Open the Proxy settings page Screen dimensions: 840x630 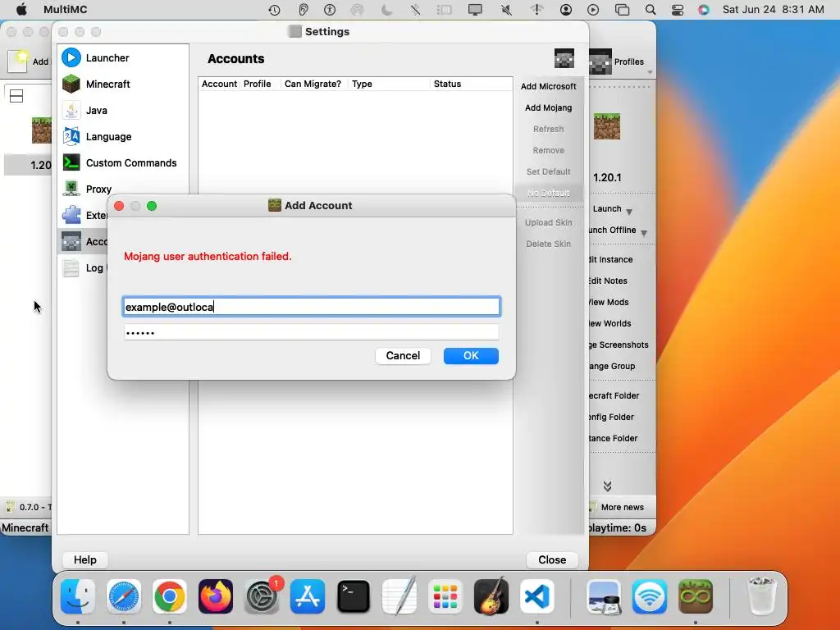pyautogui.click(x=86, y=189)
